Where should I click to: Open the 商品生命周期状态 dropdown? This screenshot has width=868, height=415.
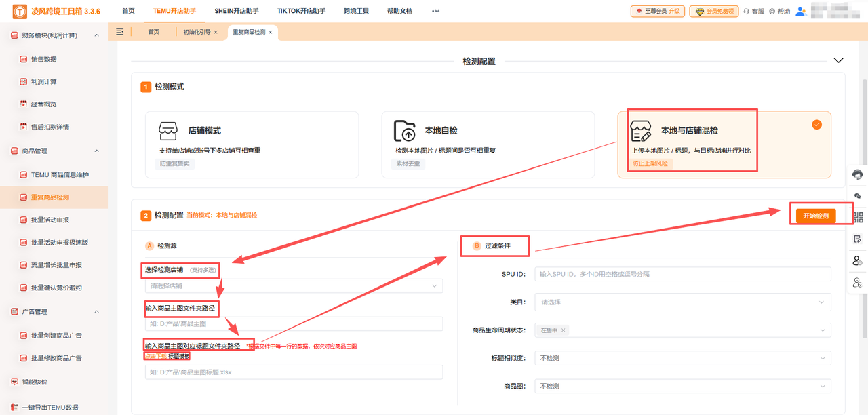pyautogui.click(x=683, y=330)
